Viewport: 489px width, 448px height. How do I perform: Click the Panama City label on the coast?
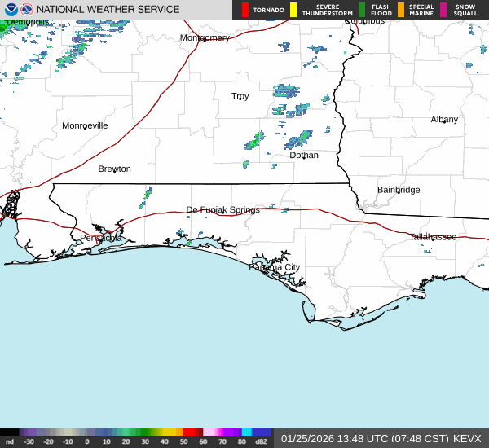pos(275,267)
